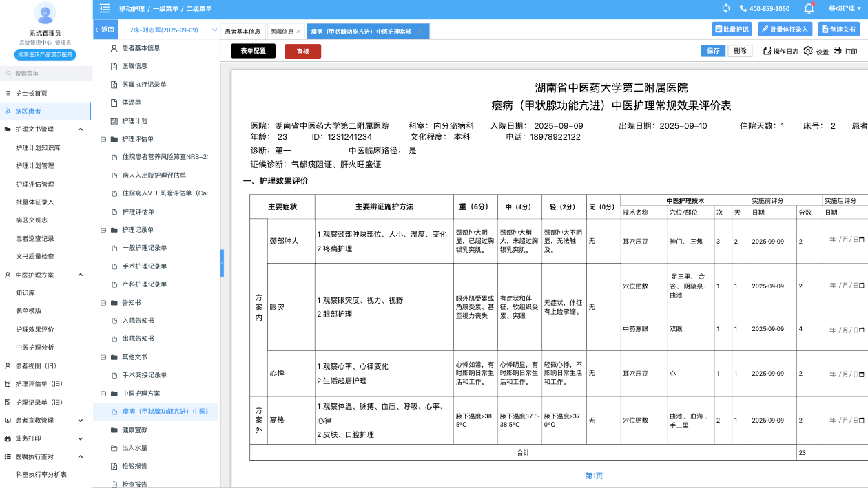Click the blue 保存 button
The width and height of the screenshot is (868, 488).
click(x=713, y=51)
